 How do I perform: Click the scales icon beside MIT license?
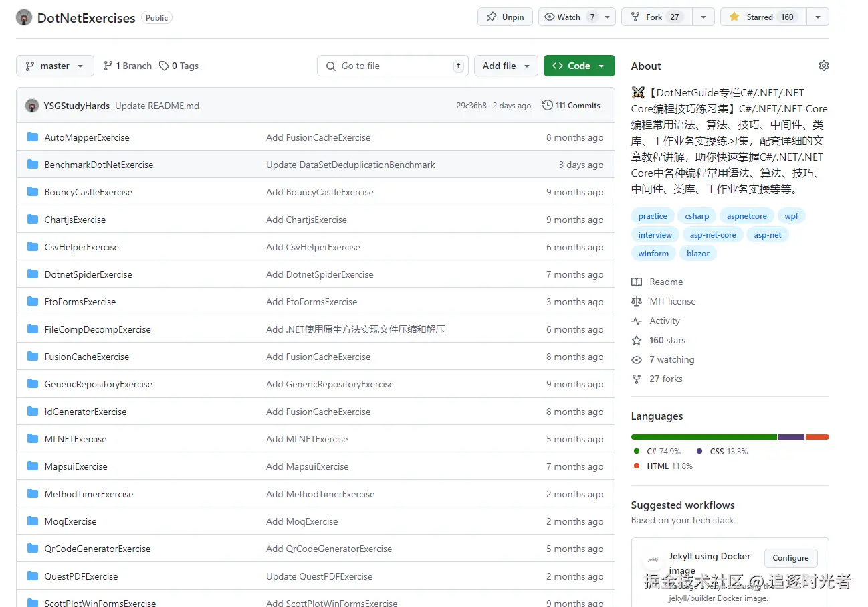pos(637,301)
